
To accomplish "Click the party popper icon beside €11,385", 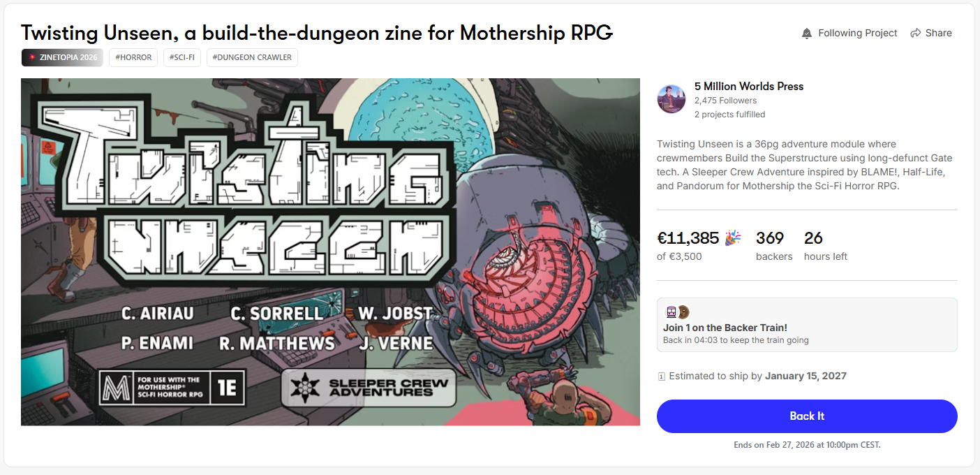I will [733, 237].
